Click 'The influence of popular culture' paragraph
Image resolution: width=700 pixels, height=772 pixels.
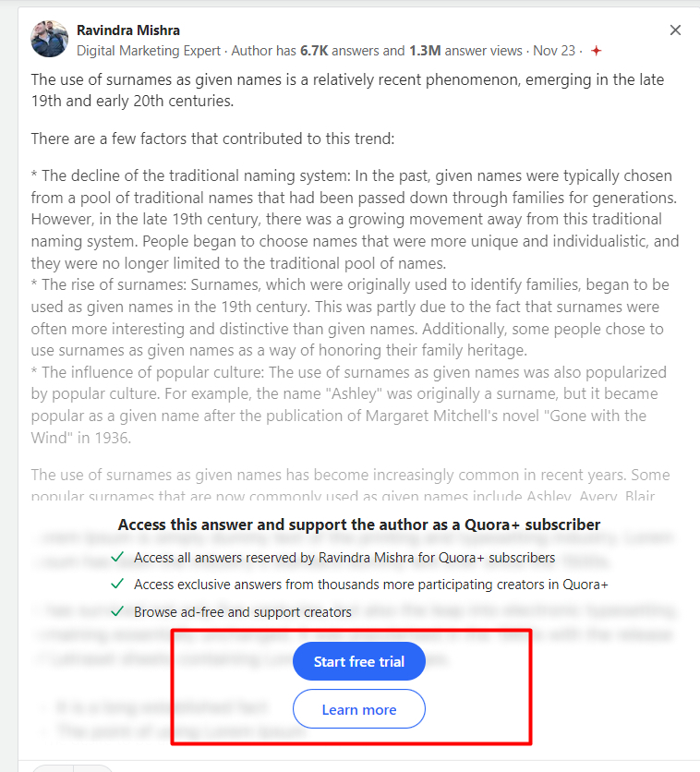point(351,404)
